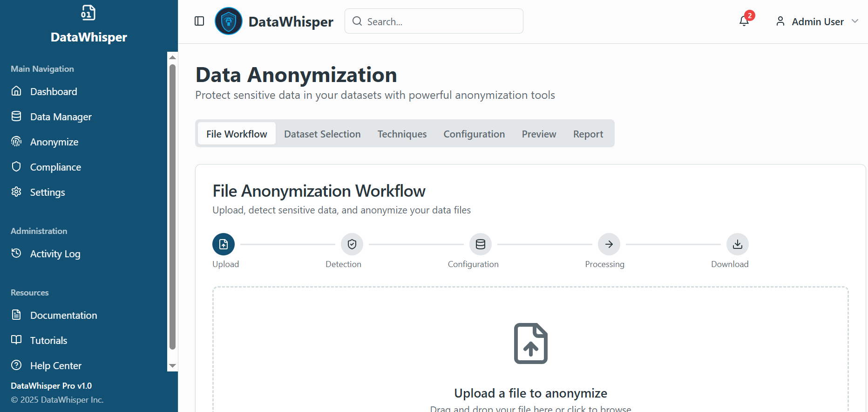
Task: Click the Processing arrow step icon
Action: point(609,244)
